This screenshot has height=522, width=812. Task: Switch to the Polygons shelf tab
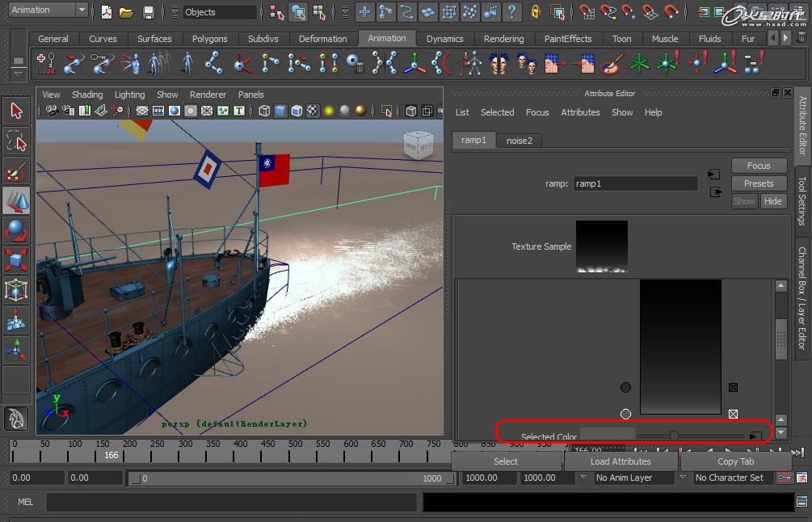209,38
